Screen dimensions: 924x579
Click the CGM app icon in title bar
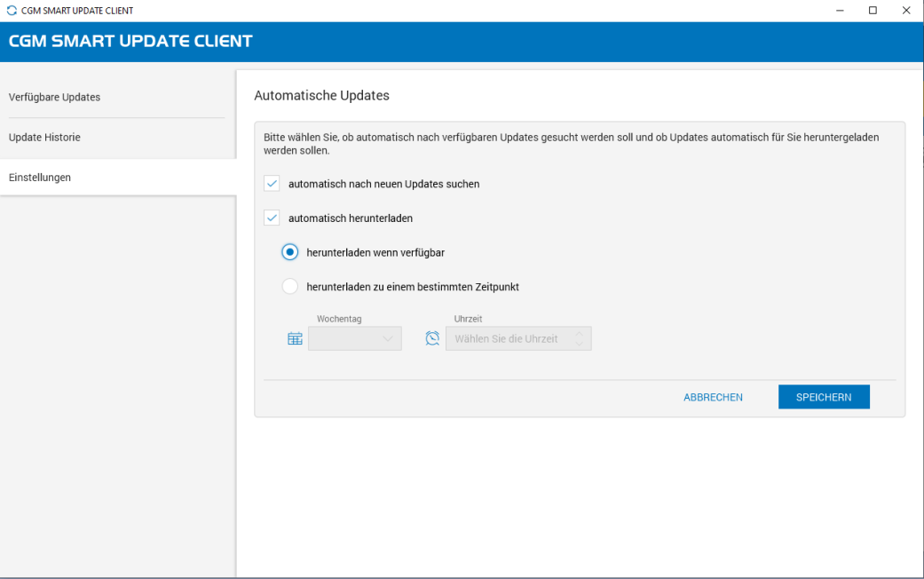[x=11, y=11]
